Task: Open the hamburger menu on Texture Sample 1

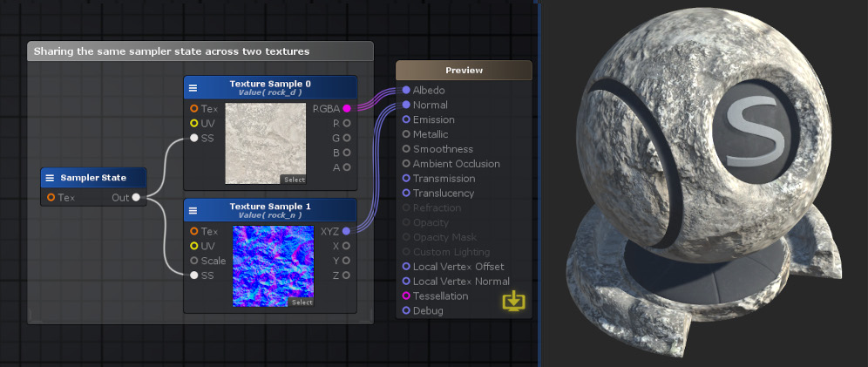Action: (193, 211)
